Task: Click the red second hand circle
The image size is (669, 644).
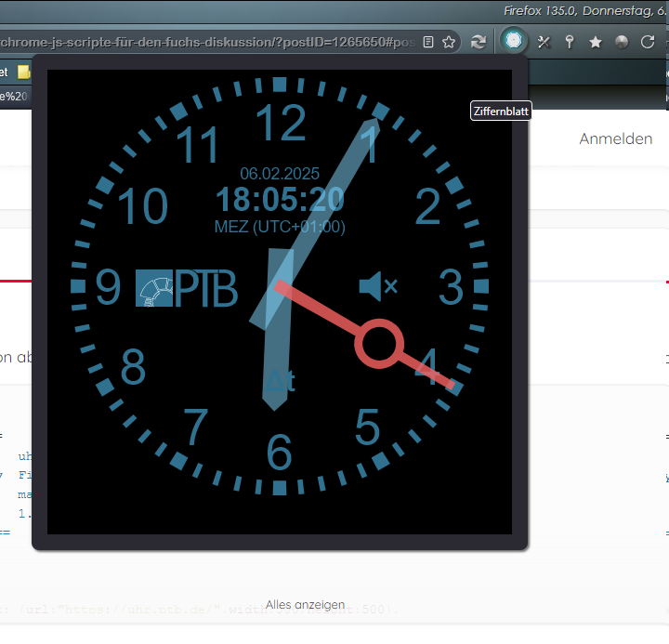Action: pos(379,344)
